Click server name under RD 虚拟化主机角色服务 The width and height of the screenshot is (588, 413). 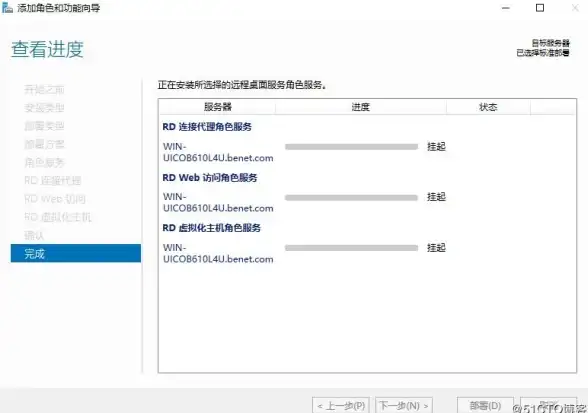(x=218, y=253)
